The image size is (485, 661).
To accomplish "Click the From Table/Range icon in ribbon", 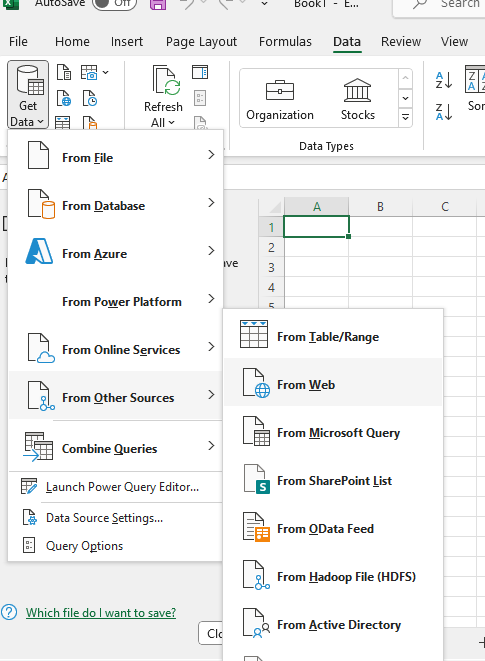I will [x=62, y=123].
